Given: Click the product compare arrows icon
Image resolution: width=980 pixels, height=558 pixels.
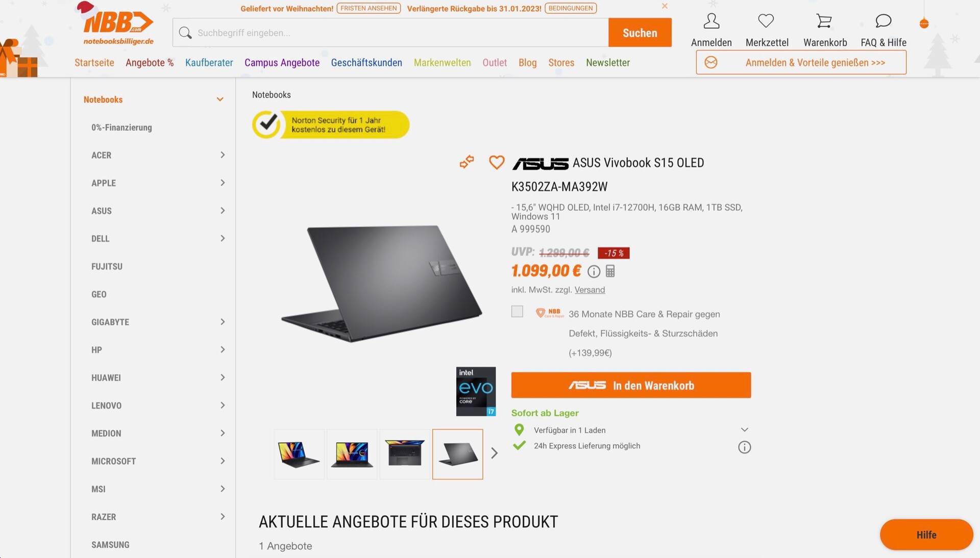Looking at the screenshot, I should [x=467, y=162].
